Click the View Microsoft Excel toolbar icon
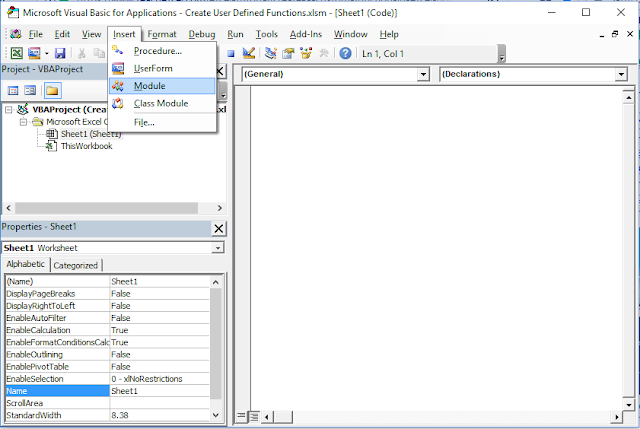The height and width of the screenshot is (429, 640). tap(17, 53)
